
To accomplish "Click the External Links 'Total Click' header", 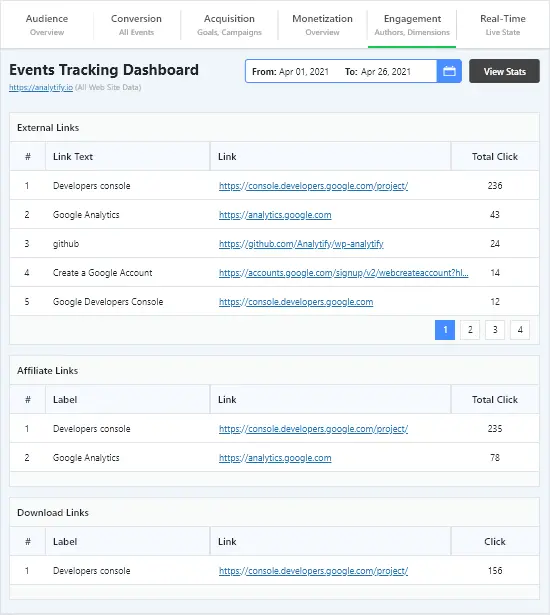I will click(495, 156).
